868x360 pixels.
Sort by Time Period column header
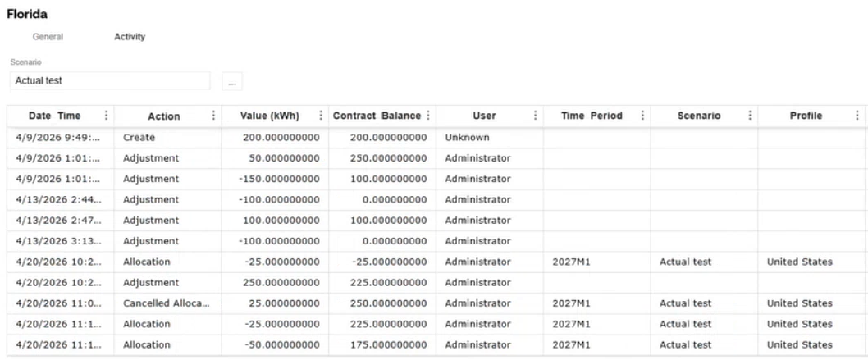pyautogui.click(x=592, y=116)
